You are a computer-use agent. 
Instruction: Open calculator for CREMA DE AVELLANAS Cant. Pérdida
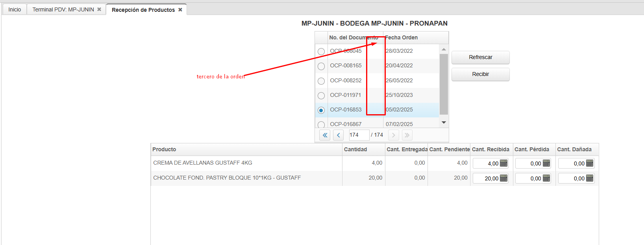click(546, 163)
